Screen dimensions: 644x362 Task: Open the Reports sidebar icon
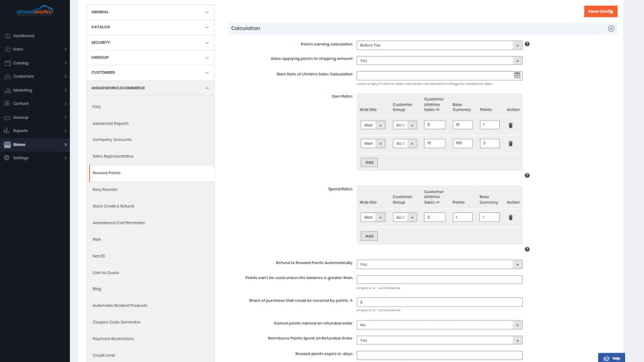(8, 131)
